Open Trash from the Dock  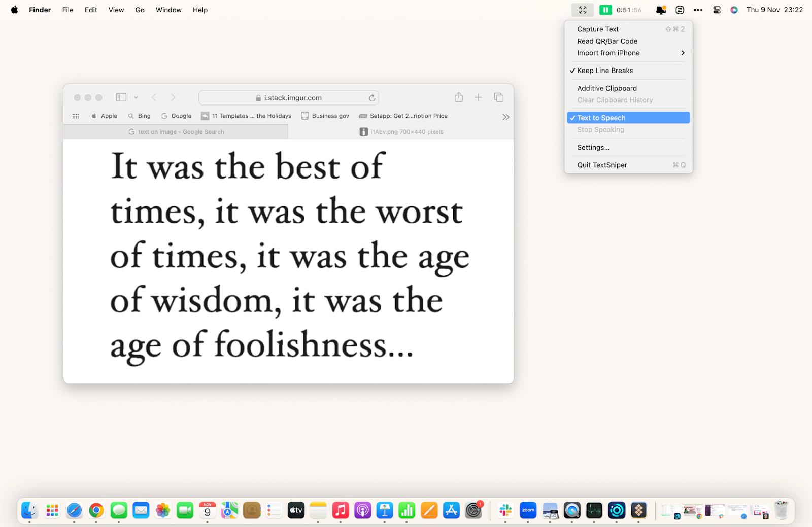[x=782, y=510]
